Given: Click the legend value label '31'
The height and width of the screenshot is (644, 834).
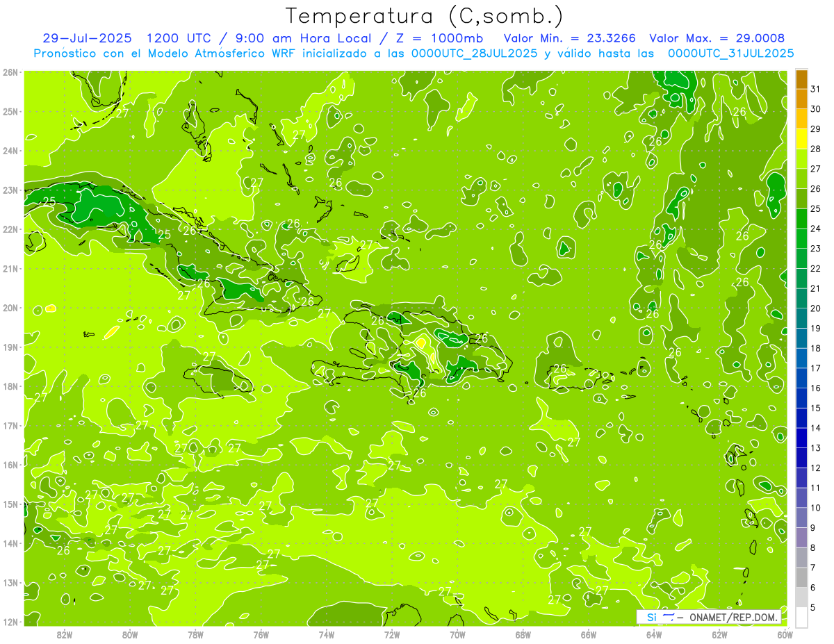Looking at the screenshot, I should (x=816, y=89).
